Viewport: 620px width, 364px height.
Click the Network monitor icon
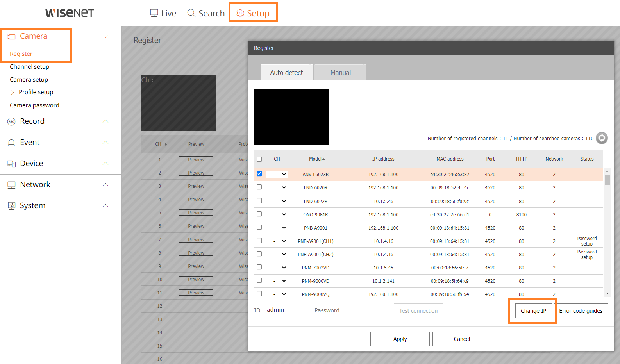[x=11, y=185]
